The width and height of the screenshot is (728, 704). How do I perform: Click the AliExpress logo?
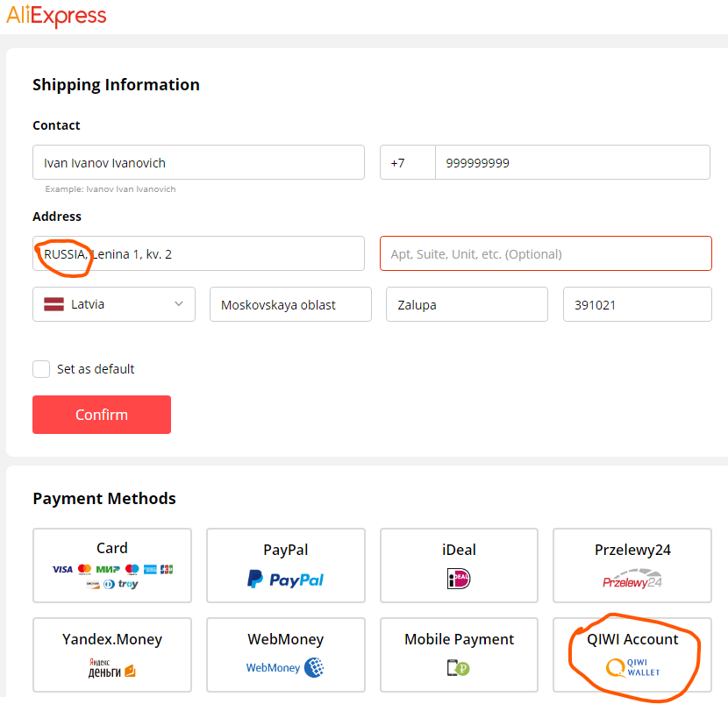(x=56, y=16)
